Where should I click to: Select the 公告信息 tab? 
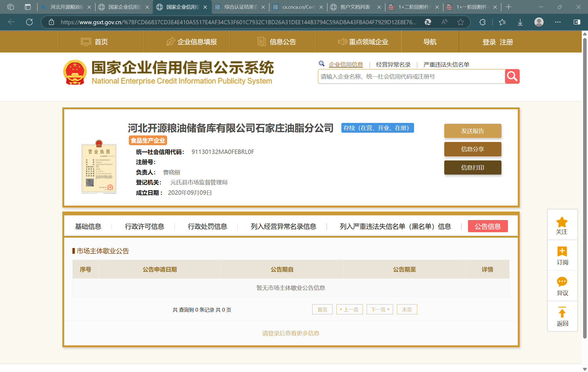click(488, 226)
